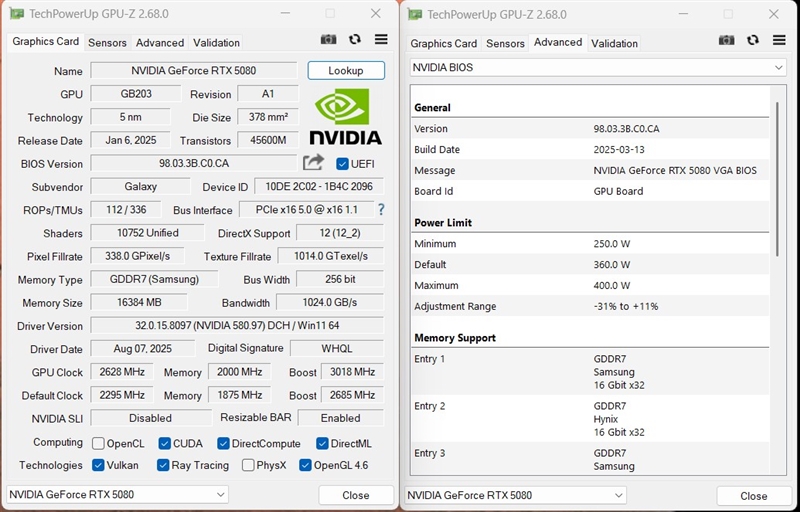Toggle the DirectML checkbox
Screen dimensions: 800x512
pyautogui.click(x=322, y=443)
